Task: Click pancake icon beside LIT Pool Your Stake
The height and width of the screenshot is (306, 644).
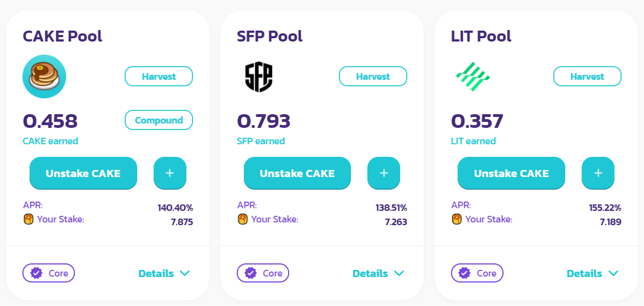Action: (456, 219)
